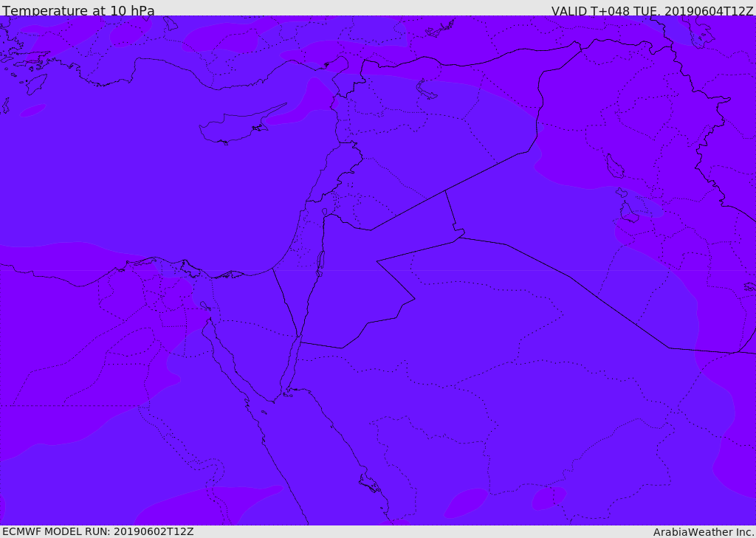Click the ArabiaWeather Inc. credit text
This screenshot has height=538, width=756.
pos(704,532)
